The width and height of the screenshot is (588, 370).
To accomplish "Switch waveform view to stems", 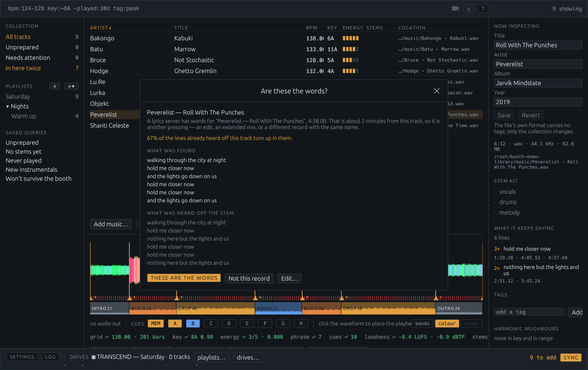I will coord(472,323).
